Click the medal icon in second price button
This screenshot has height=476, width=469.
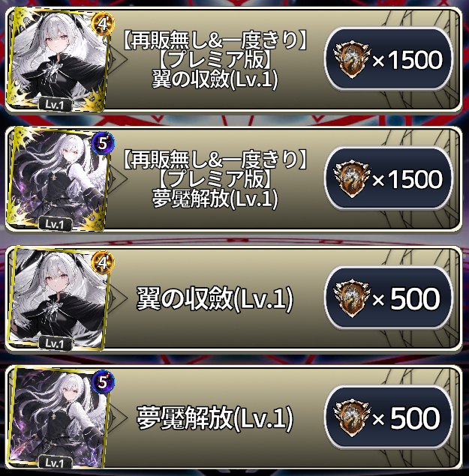tap(352, 179)
